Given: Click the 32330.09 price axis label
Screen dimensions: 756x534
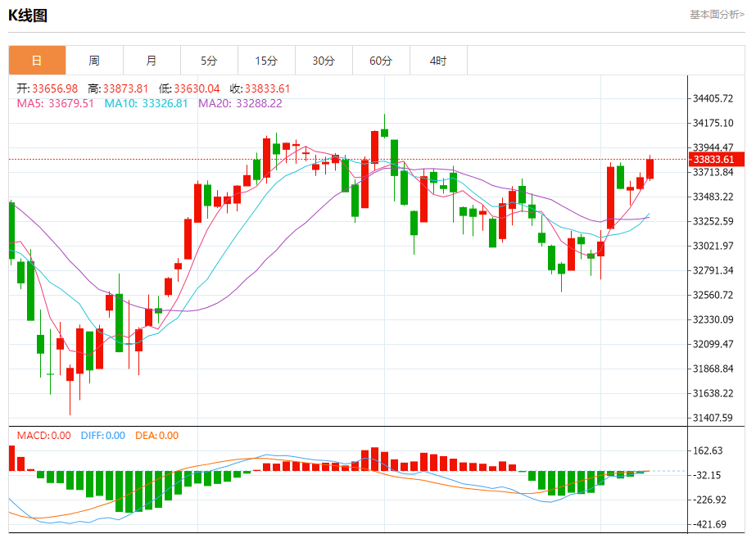Looking at the screenshot, I should (713, 320).
